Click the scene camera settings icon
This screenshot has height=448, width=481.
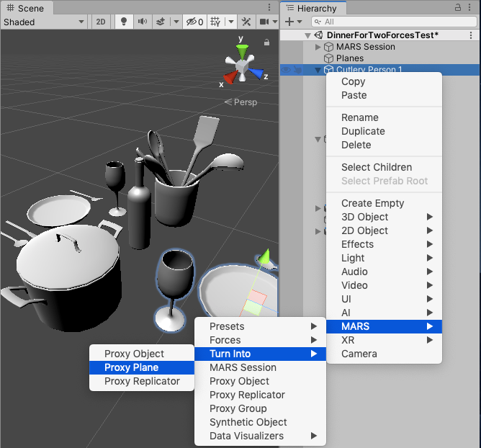pyautogui.click(x=265, y=22)
